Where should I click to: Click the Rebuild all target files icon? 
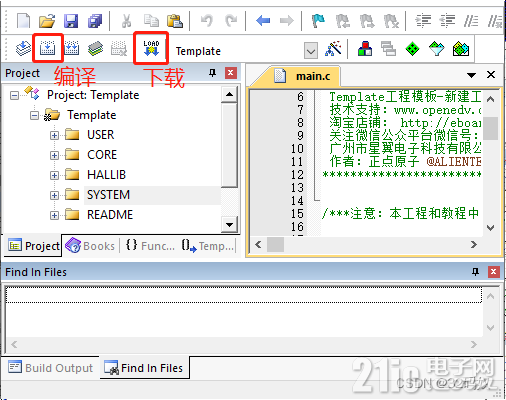[71, 49]
